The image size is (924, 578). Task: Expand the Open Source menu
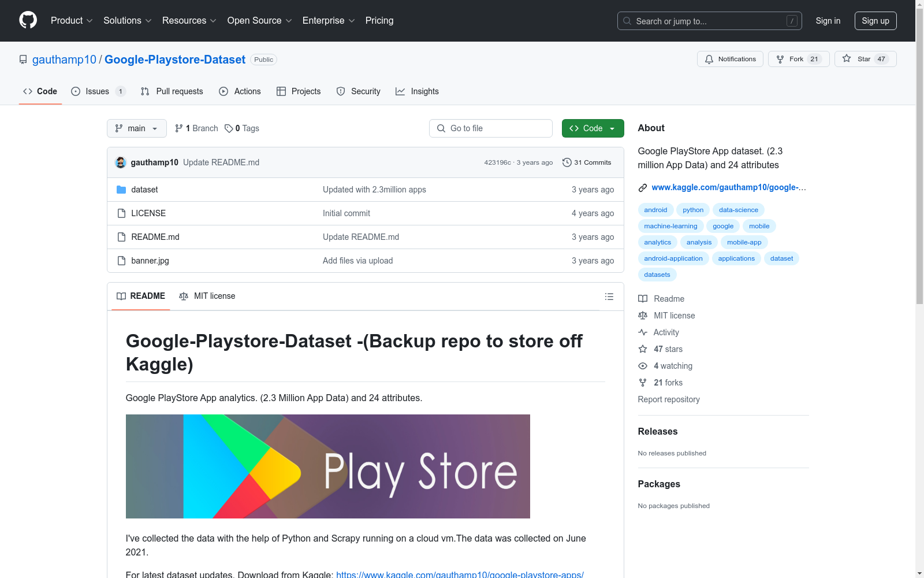[x=260, y=21]
